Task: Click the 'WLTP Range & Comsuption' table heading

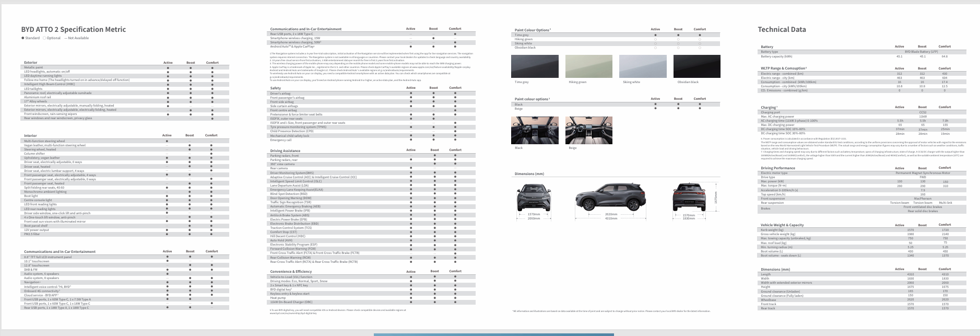Action: (784, 68)
